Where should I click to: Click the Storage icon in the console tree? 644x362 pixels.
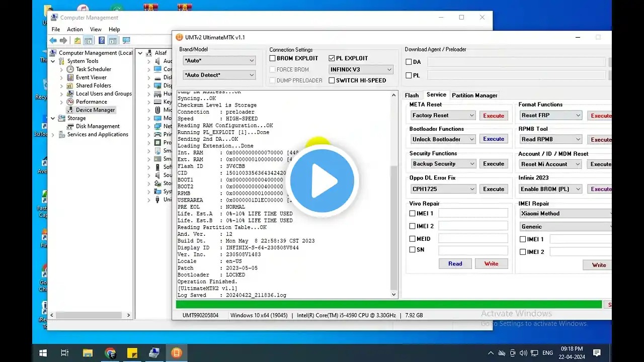[62, 118]
